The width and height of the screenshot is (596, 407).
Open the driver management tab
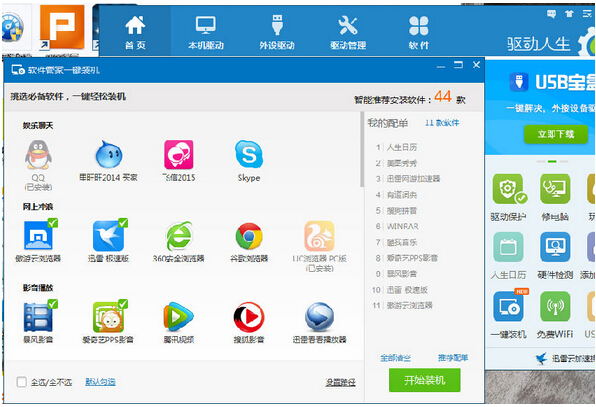coord(348,32)
